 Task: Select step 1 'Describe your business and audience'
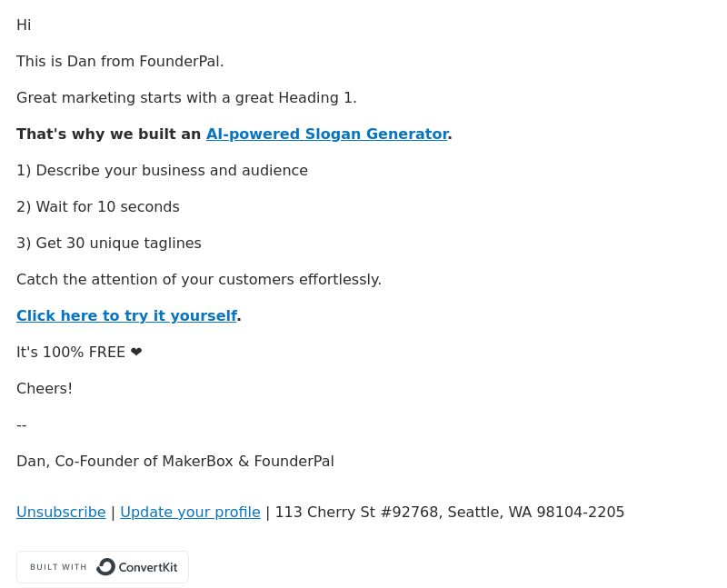[162, 170]
